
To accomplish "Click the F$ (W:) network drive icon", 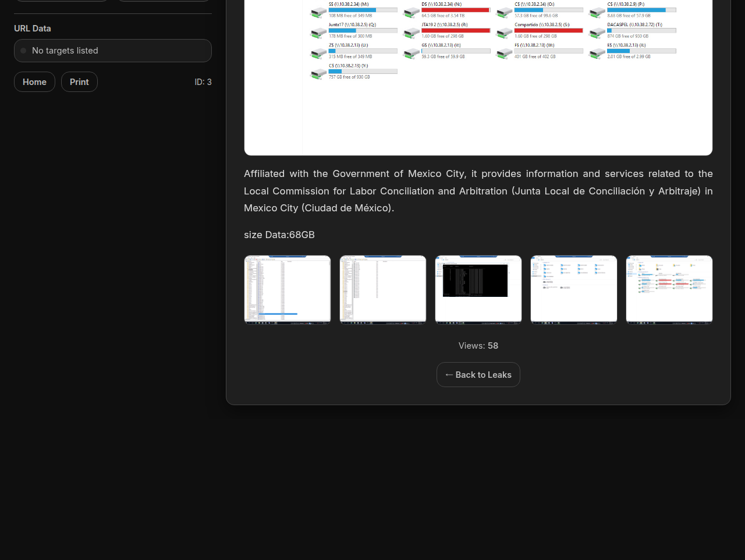I will pyautogui.click(x=504, y=54).
